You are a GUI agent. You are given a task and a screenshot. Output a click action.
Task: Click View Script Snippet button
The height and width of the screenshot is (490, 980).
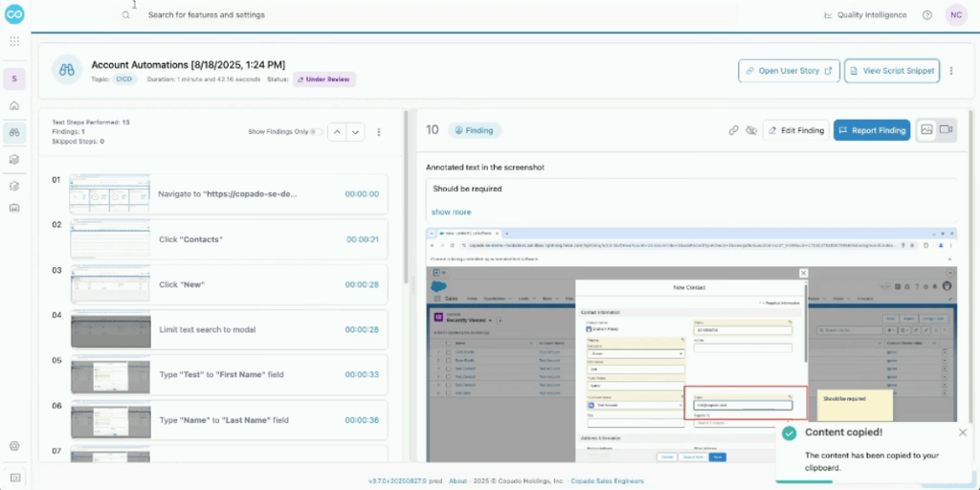[892, 71]
